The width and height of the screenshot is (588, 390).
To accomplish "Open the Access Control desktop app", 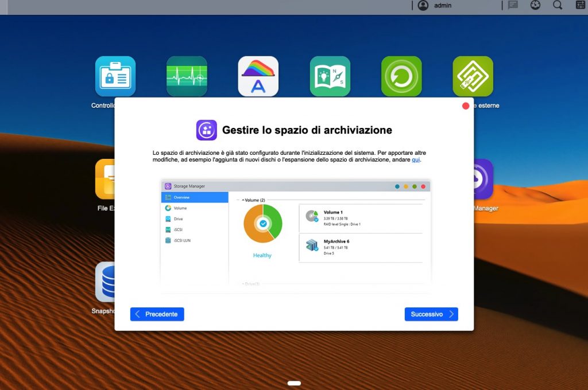I will coord(115,76).
